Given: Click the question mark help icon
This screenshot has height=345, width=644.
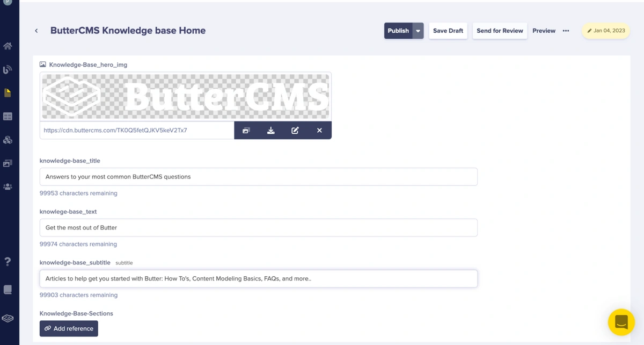Looking at the screenshot, I should [8, 262].
